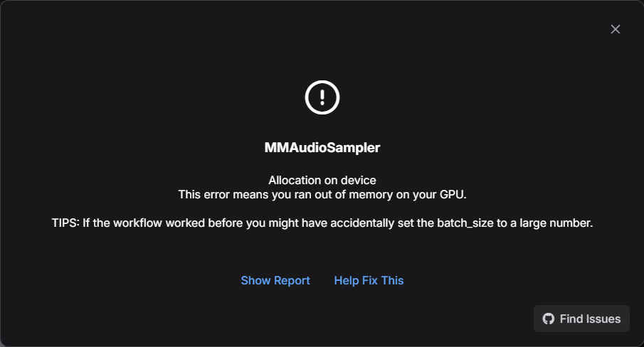Viewport: 644px width, 347px height.
Task: Click the GitHub icon in Find Issues
Action: coord(549,319)
